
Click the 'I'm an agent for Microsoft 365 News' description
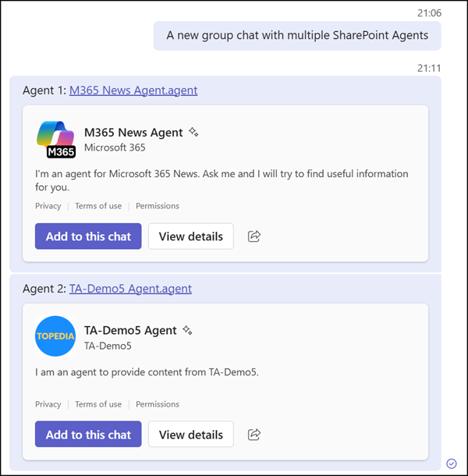point(222,180)
